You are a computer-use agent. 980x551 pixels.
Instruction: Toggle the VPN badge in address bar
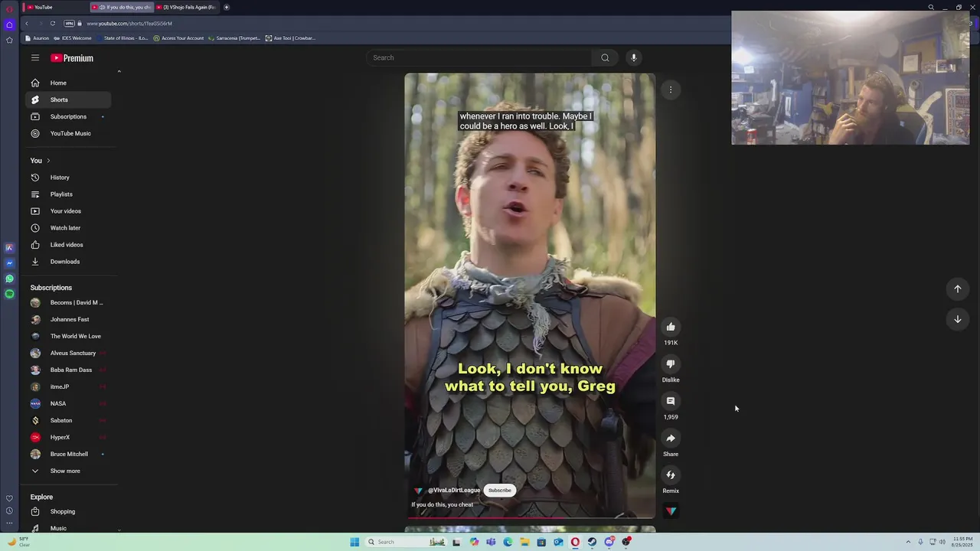(69, 23)
